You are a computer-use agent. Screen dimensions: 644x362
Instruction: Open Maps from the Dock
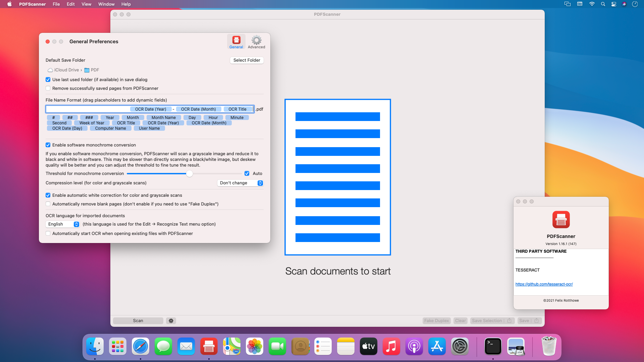[232, 346]
